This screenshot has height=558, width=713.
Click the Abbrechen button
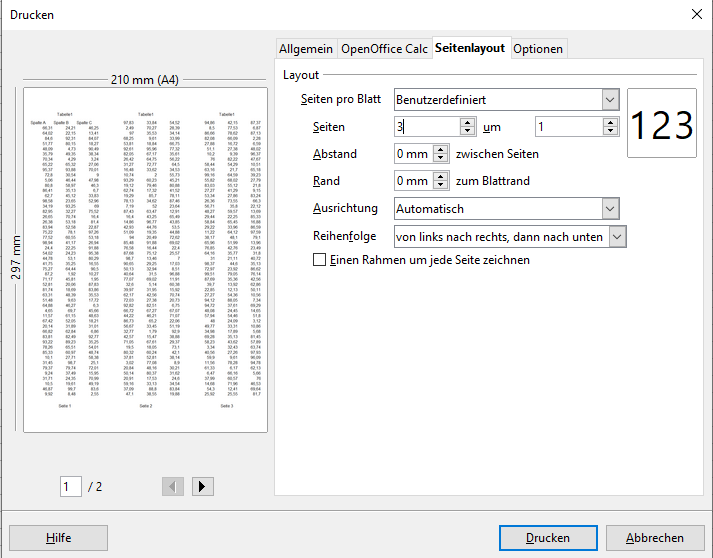click(x=655, y=537)
